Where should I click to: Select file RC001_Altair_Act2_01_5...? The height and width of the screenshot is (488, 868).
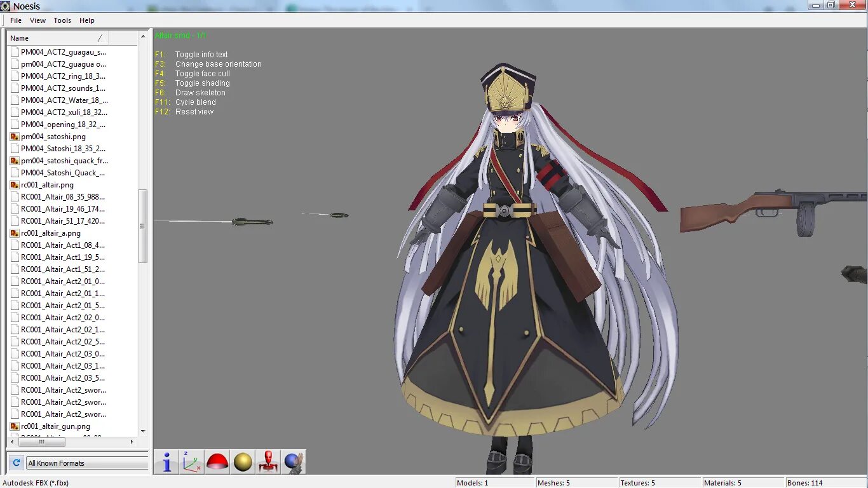point(63,306)
